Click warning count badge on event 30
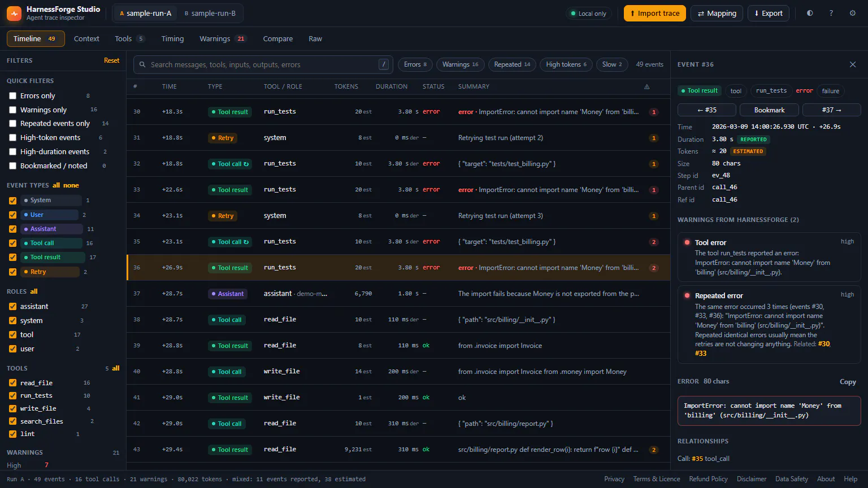 (654, 112)
